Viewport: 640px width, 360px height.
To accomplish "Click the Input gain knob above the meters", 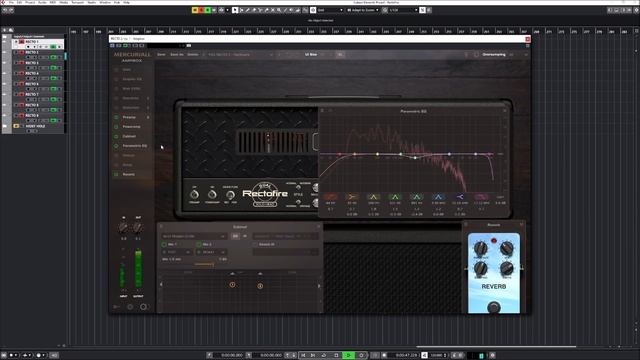I will [123, 228].
